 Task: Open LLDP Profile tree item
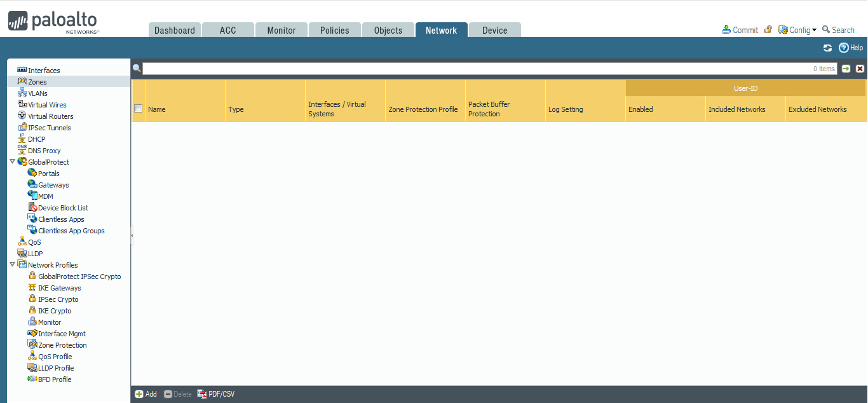pos(56,367)
